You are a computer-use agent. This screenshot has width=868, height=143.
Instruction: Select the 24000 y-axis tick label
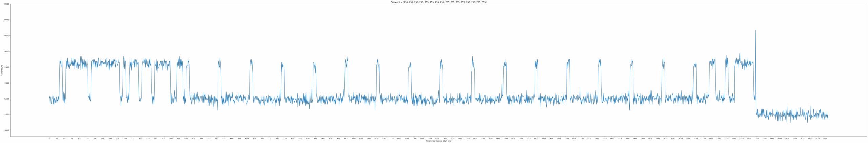click(x=7, y=20)
